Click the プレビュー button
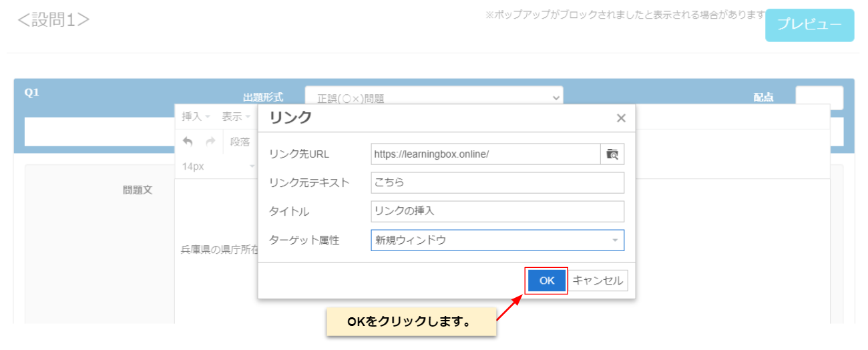868x350 pixels. pos(809,25)
